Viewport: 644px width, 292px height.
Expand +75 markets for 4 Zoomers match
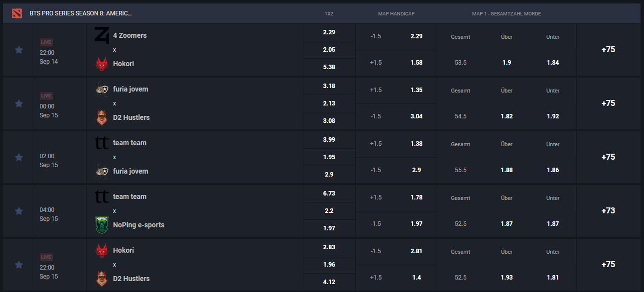point(608,49)
